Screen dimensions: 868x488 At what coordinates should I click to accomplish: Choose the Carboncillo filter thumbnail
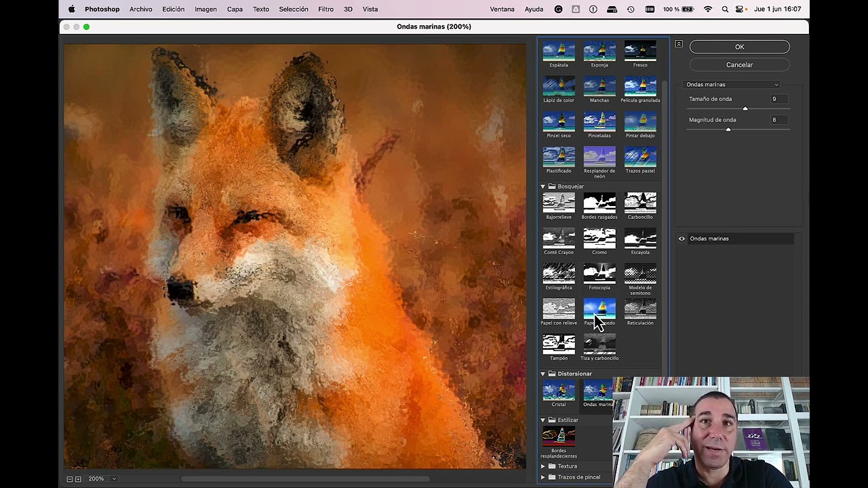(x=640, y=203)
